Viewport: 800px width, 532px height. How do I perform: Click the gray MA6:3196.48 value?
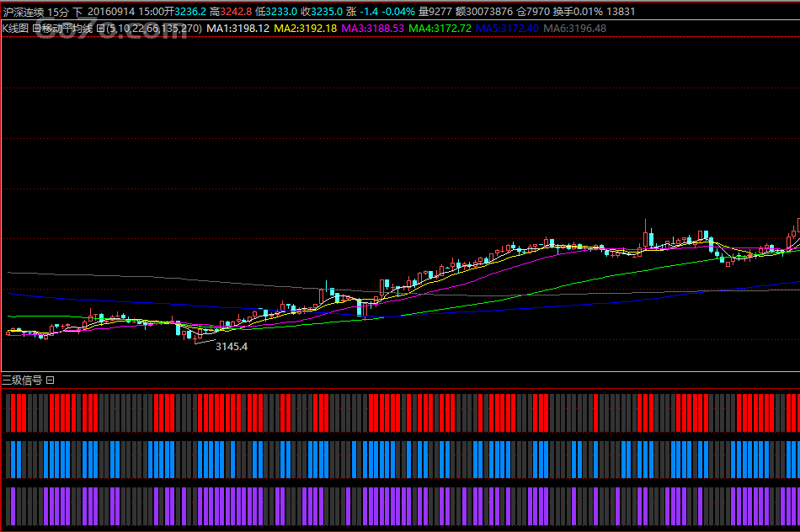(x=574, y=29)
